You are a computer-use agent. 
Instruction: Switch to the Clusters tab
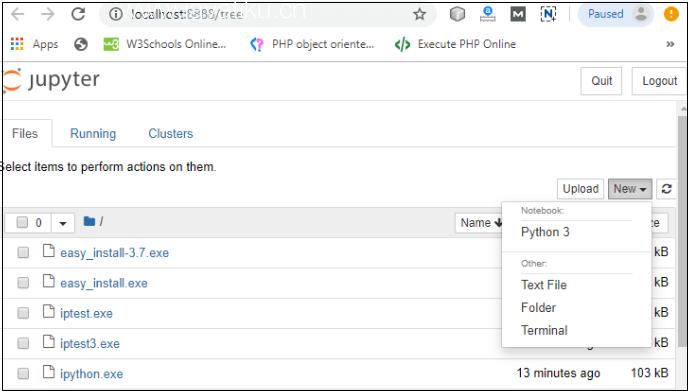point(171,133)
